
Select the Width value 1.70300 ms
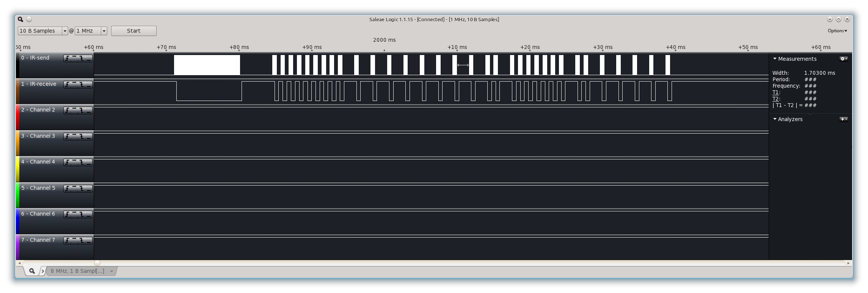[x=819, y=73]
